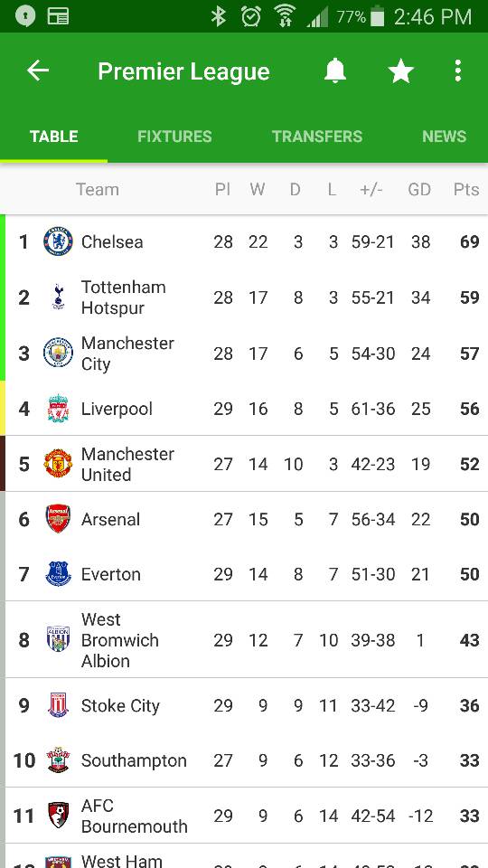The image size is (488, 868).
Task: Tap the Southampton club crest
Action: tap(58, 760)
